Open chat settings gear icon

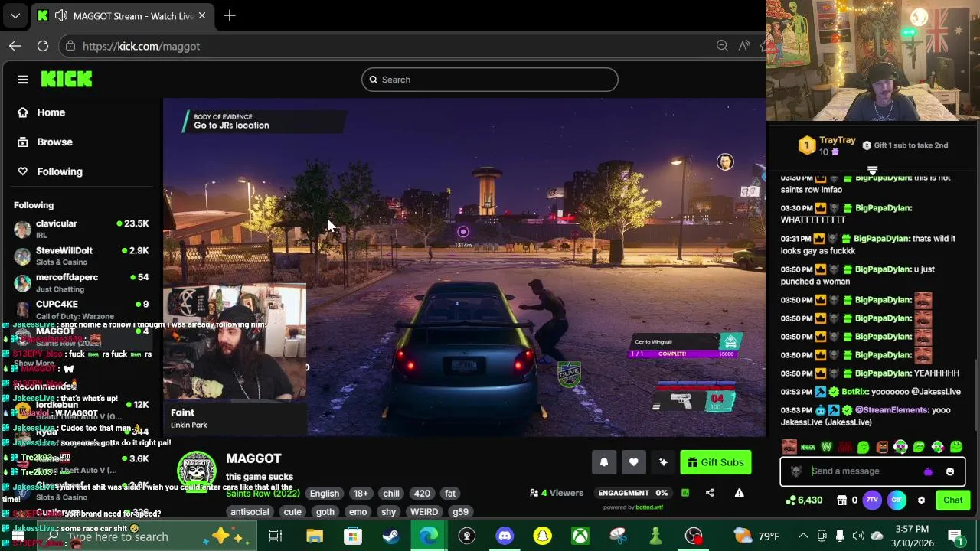point(921,500)
